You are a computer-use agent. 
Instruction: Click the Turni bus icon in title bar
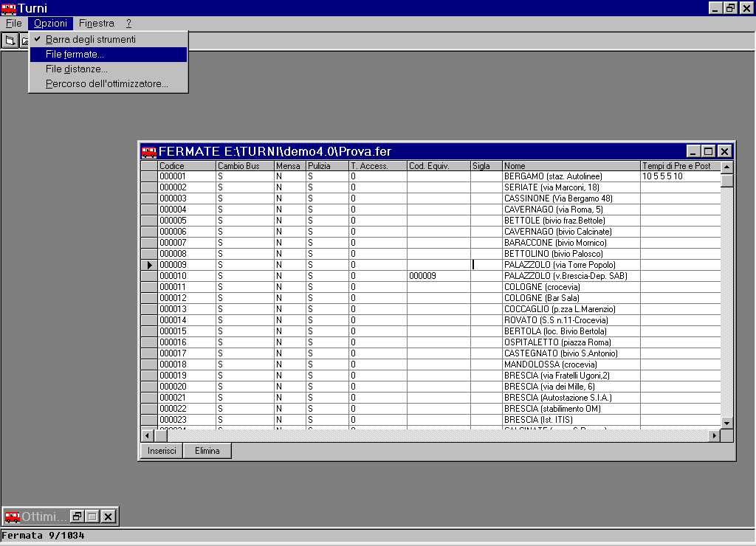point(8,8)
